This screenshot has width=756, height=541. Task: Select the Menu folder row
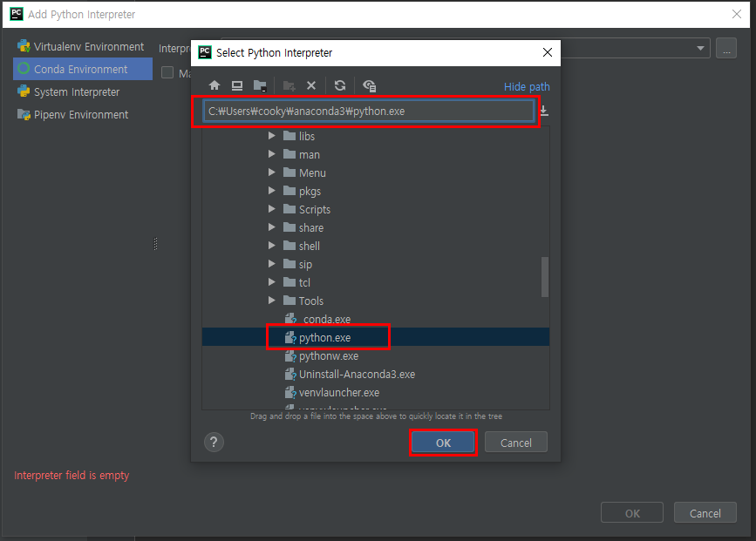tap(376, 172)
